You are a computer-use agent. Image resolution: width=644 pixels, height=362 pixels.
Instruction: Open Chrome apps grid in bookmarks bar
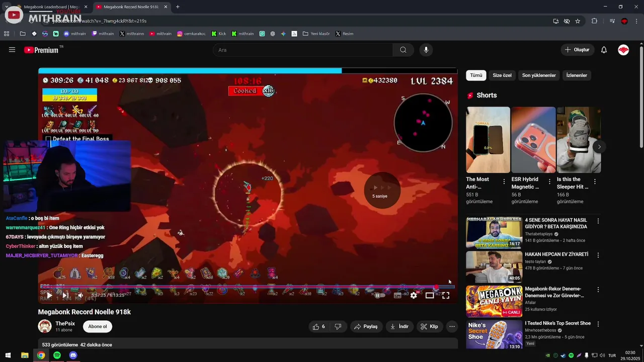point(7,34)
